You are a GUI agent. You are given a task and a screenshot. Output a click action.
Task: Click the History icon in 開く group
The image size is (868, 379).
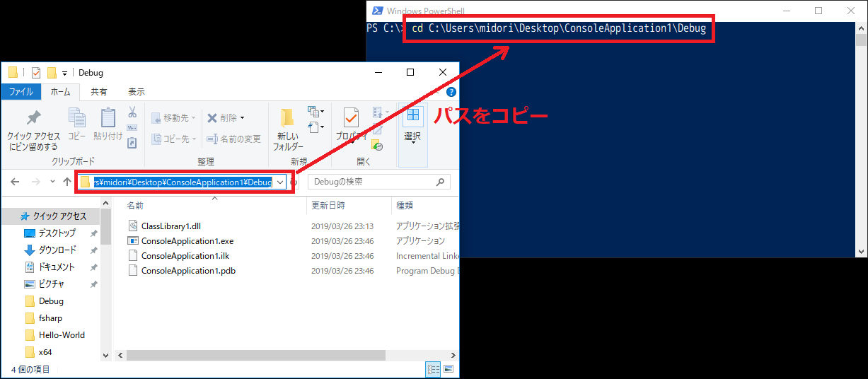[378, 146]
